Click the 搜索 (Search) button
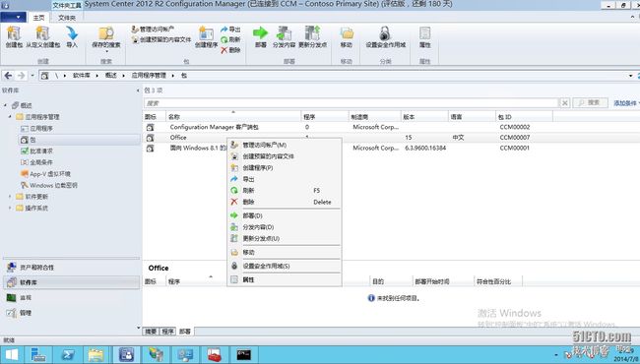The image size is (640, 364). tap(590, 102)
